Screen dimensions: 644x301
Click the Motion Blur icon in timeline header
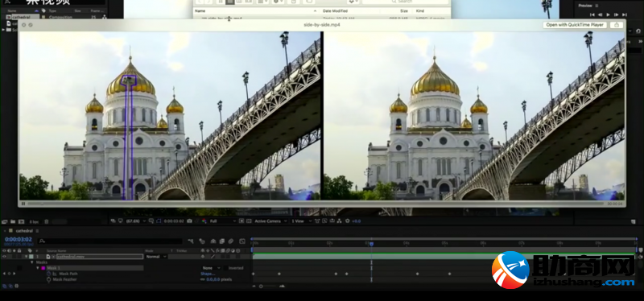[x=231, y=241]
